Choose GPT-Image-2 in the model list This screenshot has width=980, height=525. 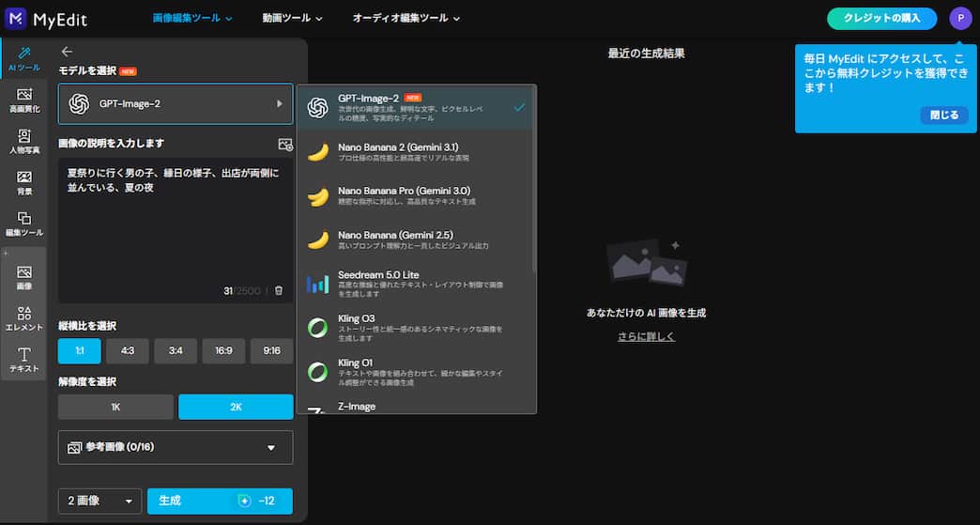pyautogui.click(x=415, y=107)
